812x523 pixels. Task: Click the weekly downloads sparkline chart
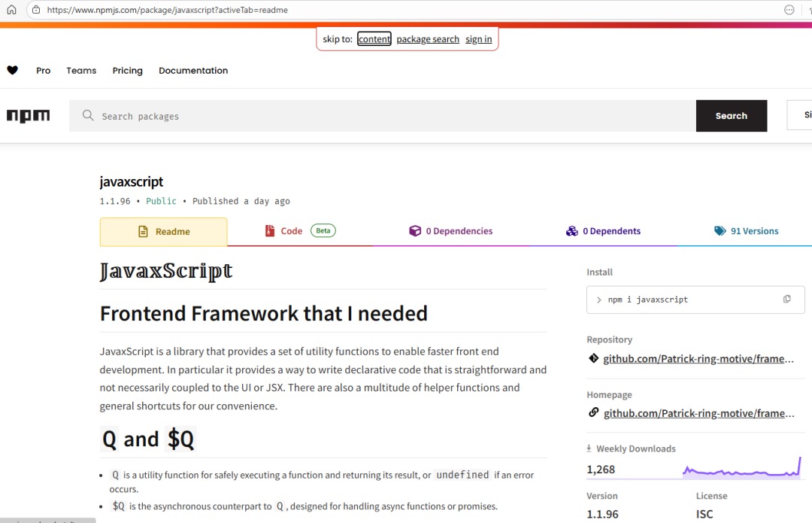coord(742,467)
